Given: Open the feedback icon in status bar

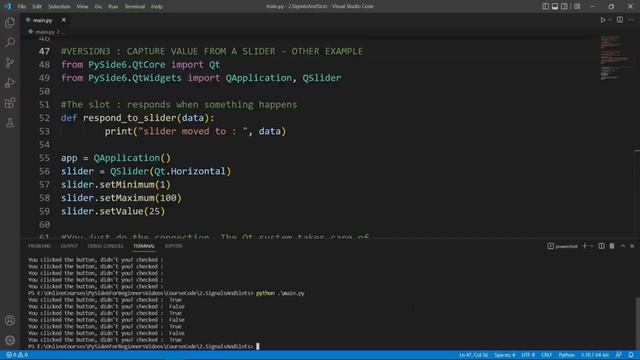Looking at the screenshot, I should (x=619, y=355).
